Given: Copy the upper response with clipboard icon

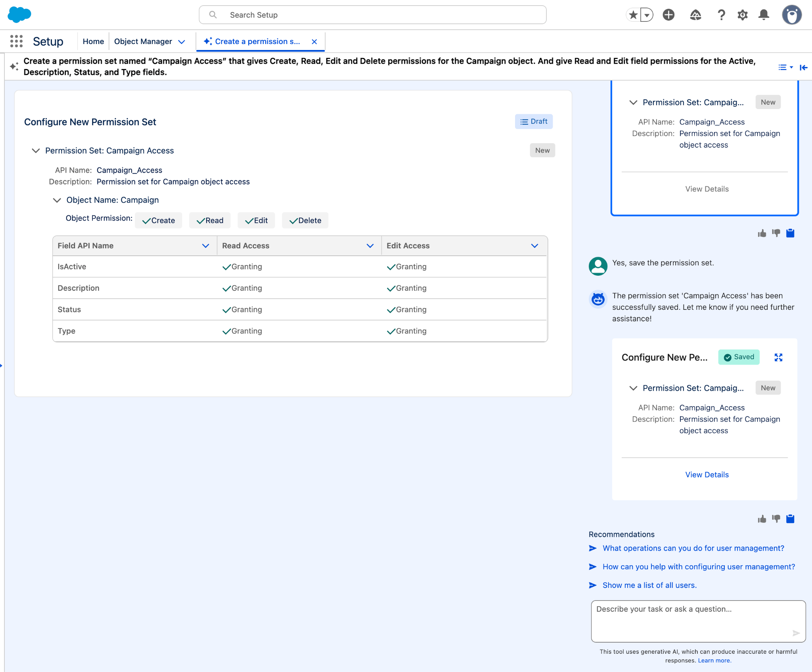Looking at the screenshot, I should [x=790, y=233].
